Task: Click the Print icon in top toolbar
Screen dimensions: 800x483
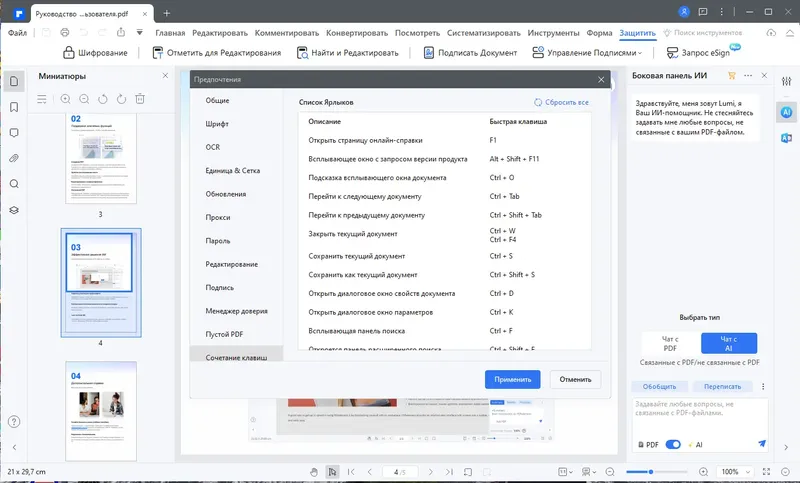Action: coord(65,33)
